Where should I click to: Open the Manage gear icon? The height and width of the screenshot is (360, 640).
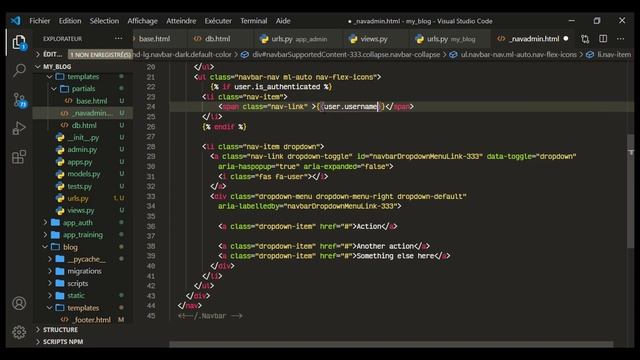(x=19, y=332)
